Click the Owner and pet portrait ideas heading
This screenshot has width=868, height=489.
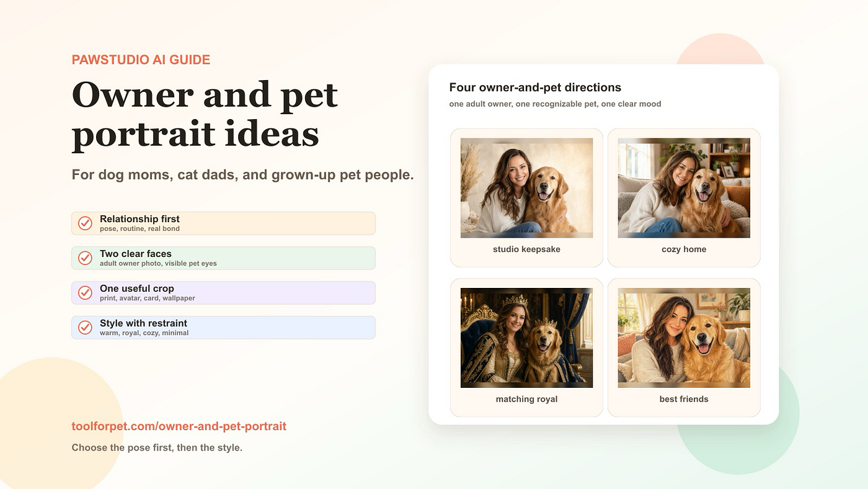(205, 115)
